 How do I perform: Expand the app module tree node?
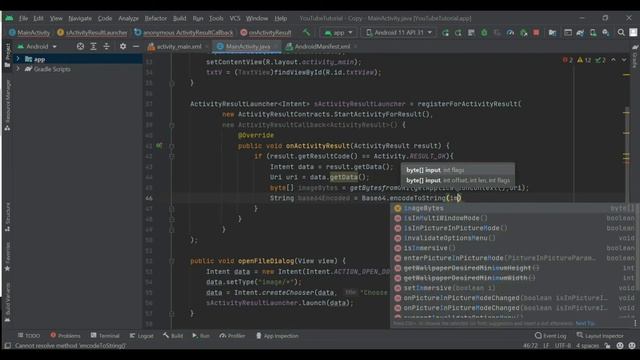point(18,59)
